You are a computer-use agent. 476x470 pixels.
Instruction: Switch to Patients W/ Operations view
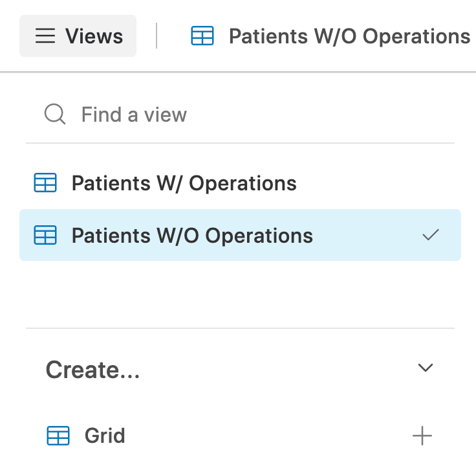(x=184, y=183)
